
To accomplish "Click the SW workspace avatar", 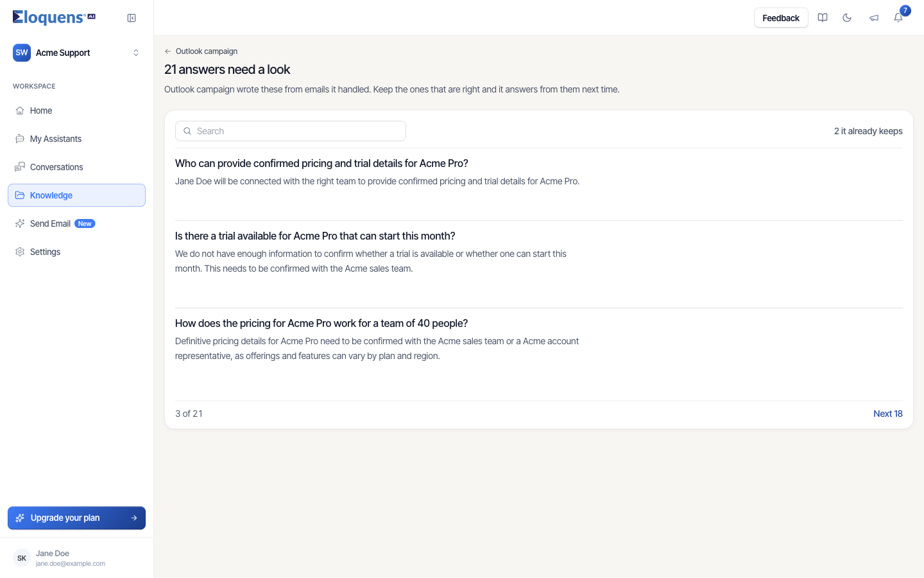I will [x=22, y=53].
